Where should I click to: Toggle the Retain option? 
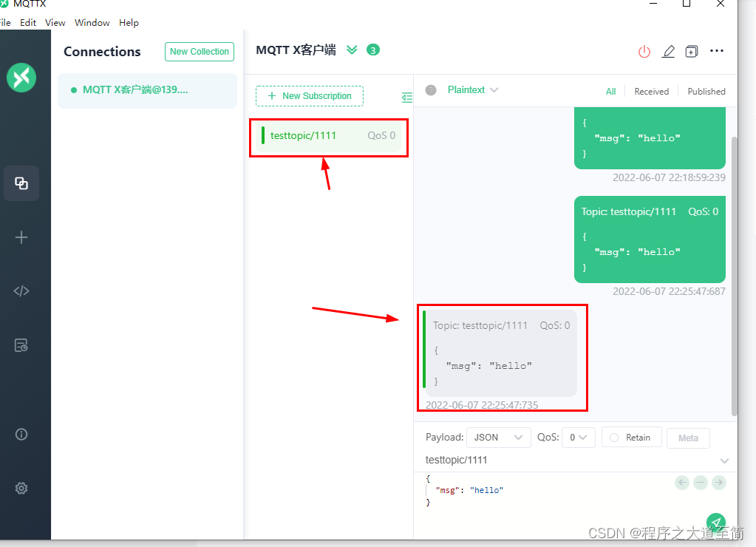[631, 438]
